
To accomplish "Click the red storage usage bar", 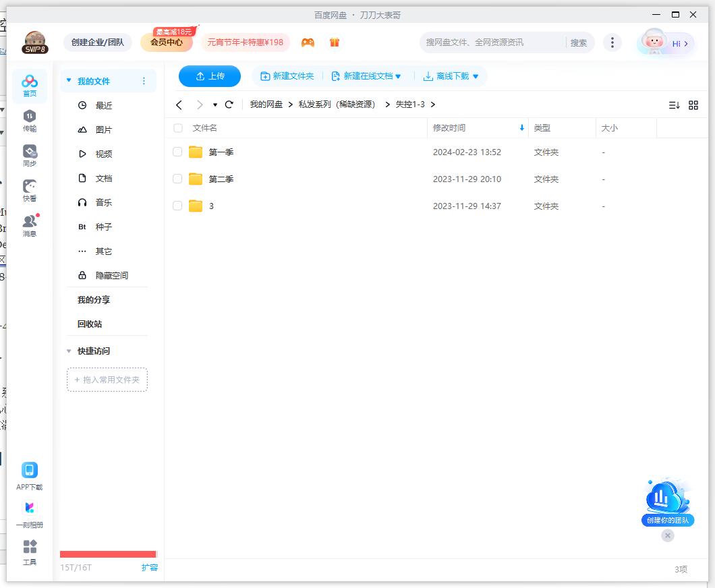I will (109, 554).
